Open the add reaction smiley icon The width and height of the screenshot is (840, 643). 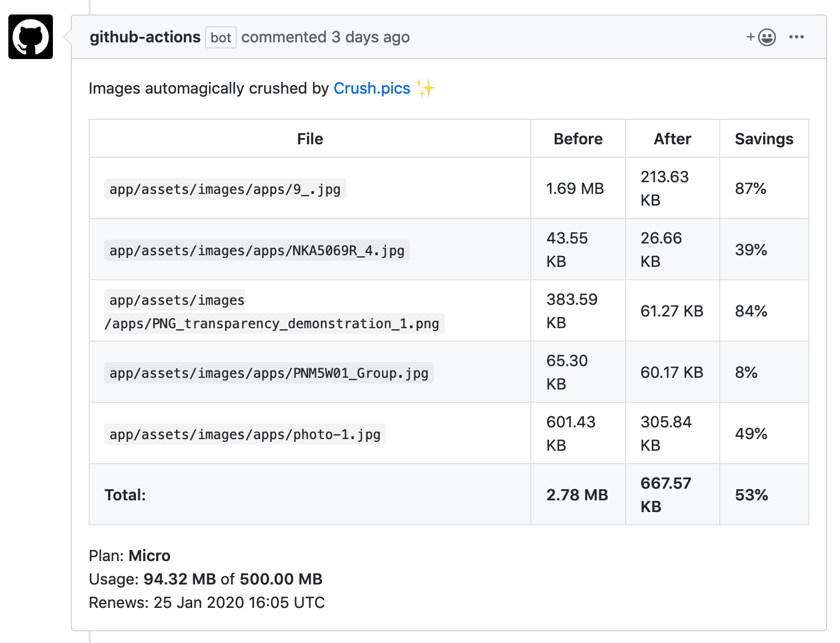(767, 37)
